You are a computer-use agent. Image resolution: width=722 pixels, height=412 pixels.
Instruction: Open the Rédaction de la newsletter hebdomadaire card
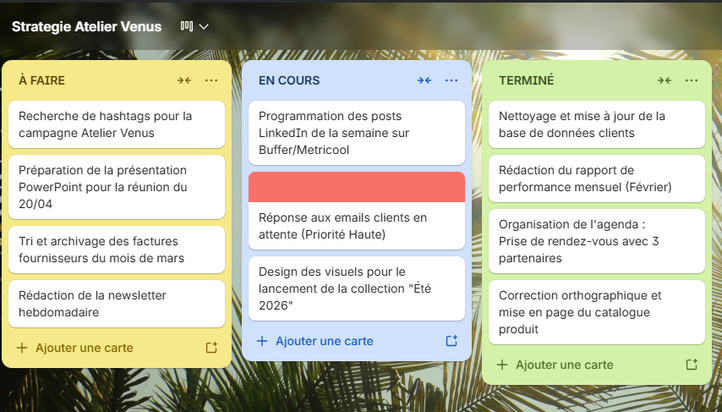(116, 304)
